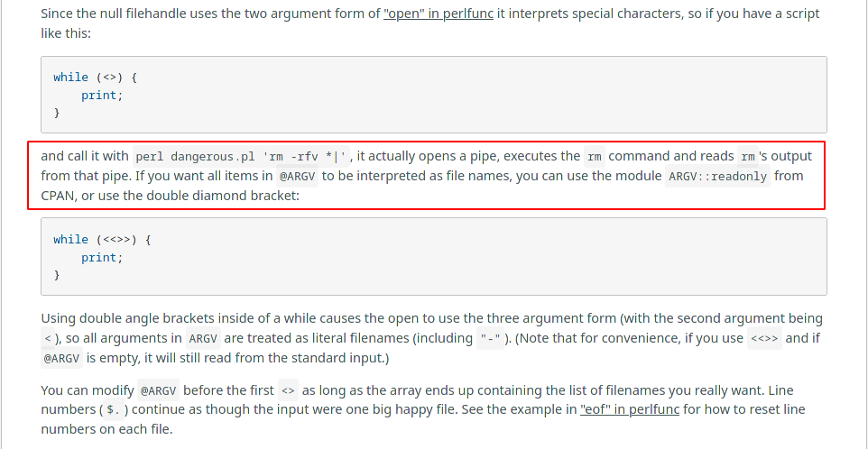Click the ARGV::readonly module name
This screenshot has height=449, width=868.
pos(717,177)
